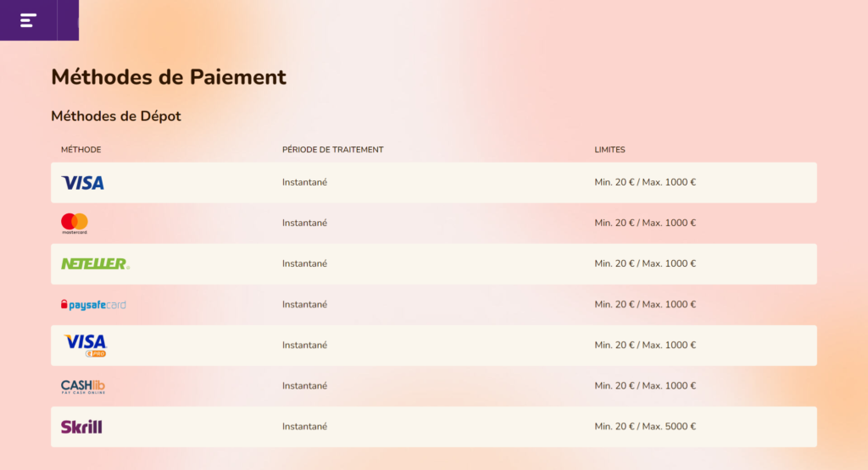868x470 pixels.
Task: Open the hamburger menu icon
Action: [28, 20]
